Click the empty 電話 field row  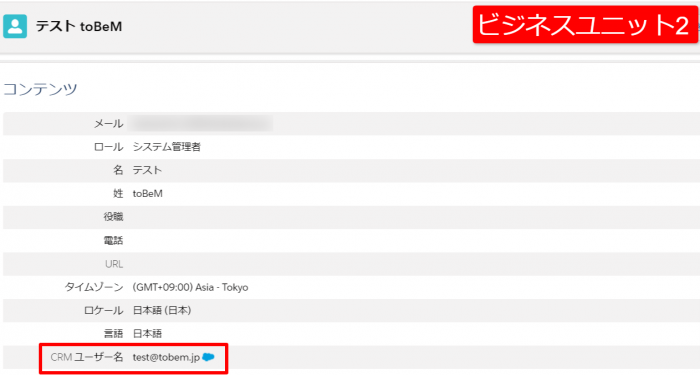pos(351,241)
